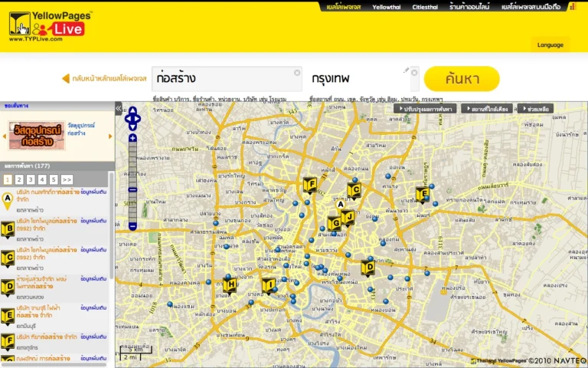Open the ร้านค้าออนไลน์ top tab
This screenshot has width=588, height=368.
pyautogui.click(x=469, y=7)
